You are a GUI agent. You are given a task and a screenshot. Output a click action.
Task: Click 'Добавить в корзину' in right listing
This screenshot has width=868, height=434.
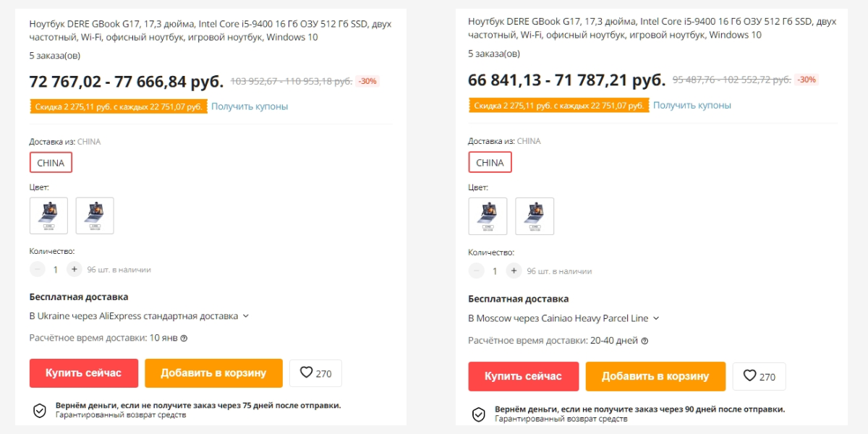point(655,376)
